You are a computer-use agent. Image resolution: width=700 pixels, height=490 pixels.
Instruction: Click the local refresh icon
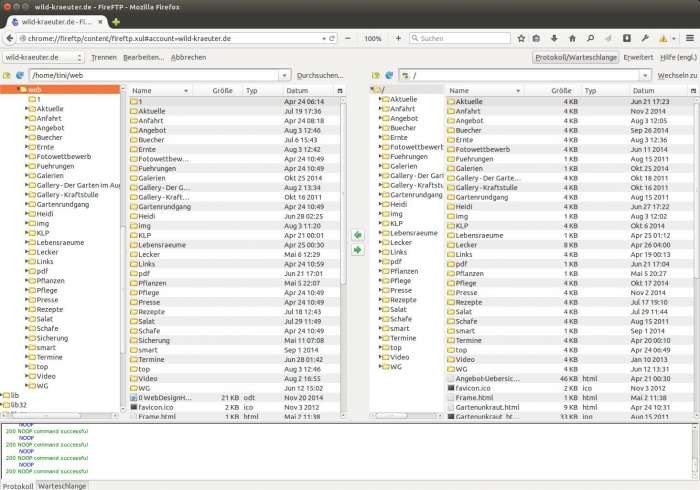(x=19, y=75)
